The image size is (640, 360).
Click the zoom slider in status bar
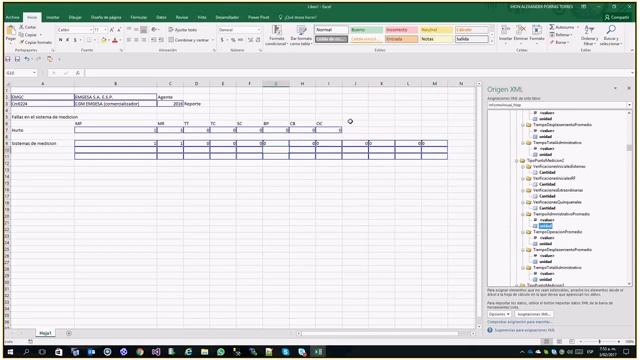[599, 341]
